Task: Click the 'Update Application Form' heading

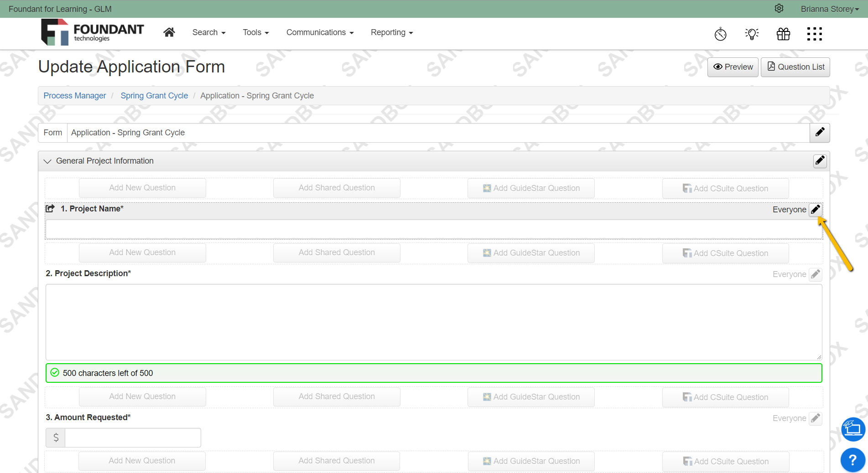Action: [x=131, y=67]
